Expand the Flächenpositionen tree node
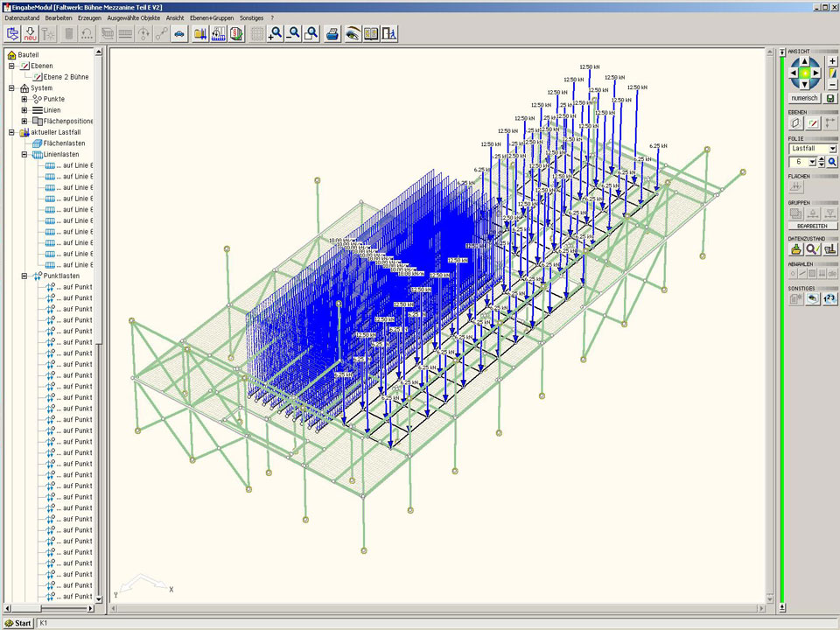Screen dimensions: 840x630 pos(24,122)
